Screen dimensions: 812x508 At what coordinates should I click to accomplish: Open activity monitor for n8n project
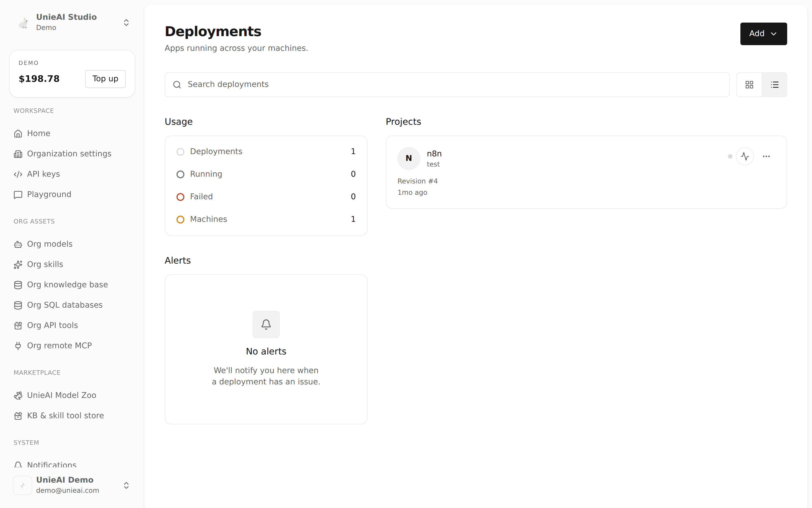tap(745, 156)
